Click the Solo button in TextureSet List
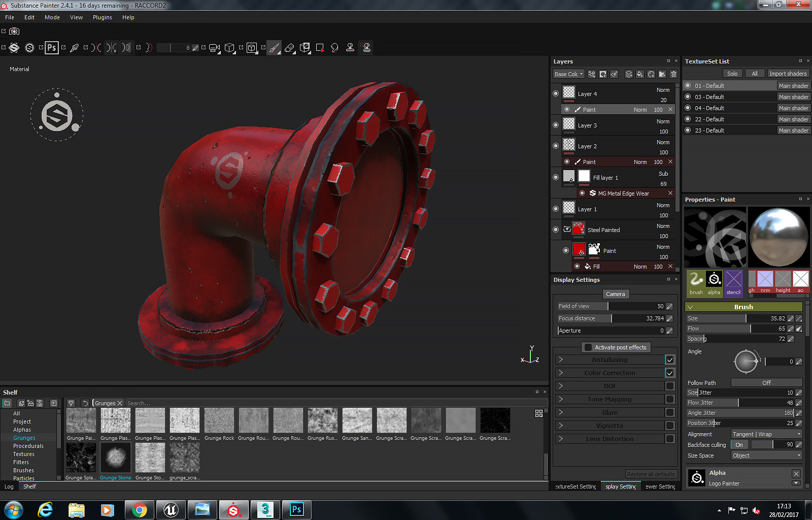This screenshot has height=520, width=812. [732, 74]
